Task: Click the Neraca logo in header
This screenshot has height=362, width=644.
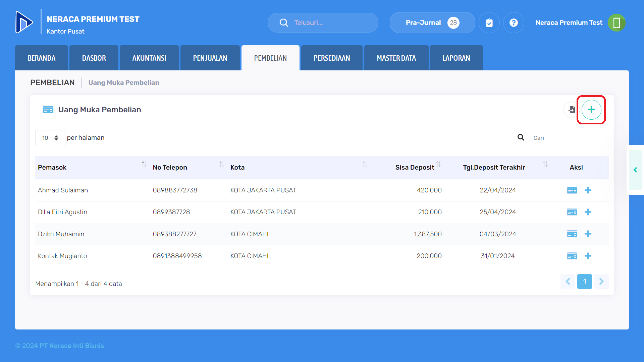Action: 24,22
